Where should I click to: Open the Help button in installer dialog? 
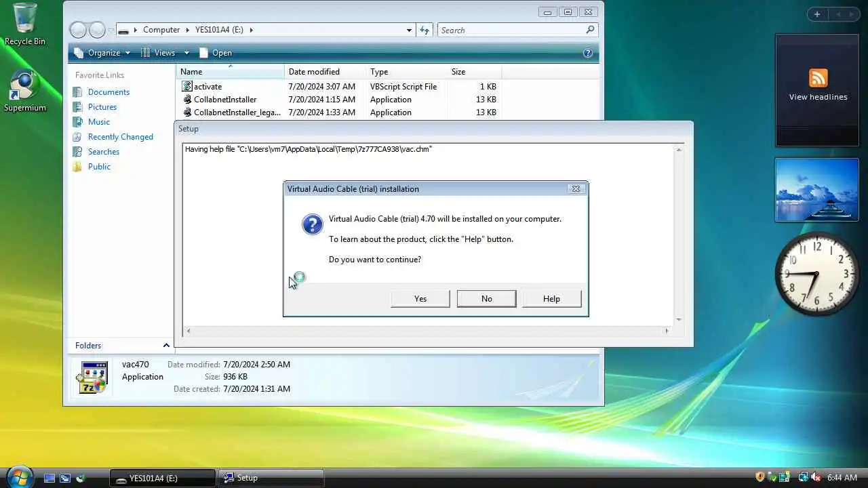tap(551, 299)
